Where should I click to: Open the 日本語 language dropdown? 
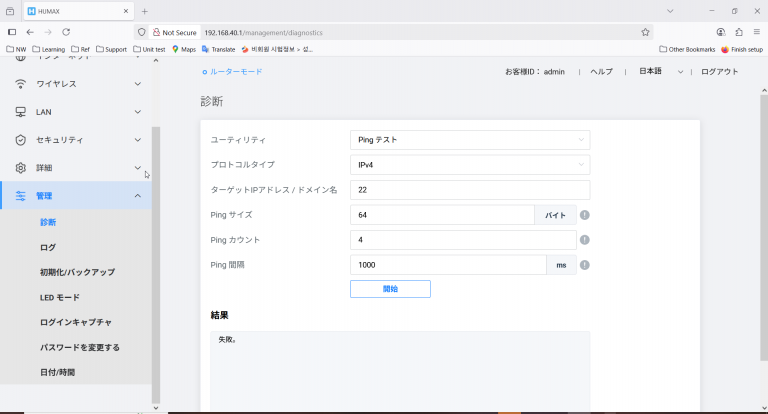(x=661, y=72)
